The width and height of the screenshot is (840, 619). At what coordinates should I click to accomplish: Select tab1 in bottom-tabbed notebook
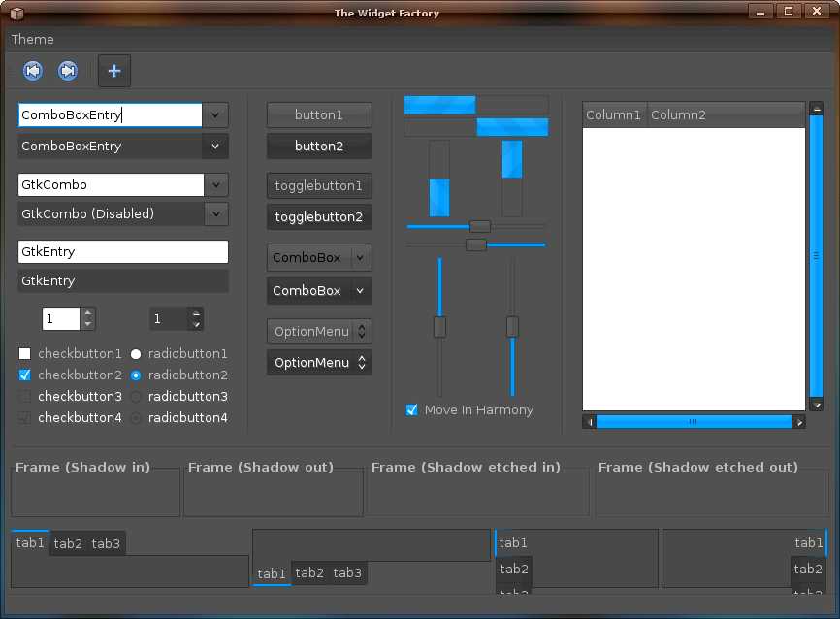[x=272, y=573]
